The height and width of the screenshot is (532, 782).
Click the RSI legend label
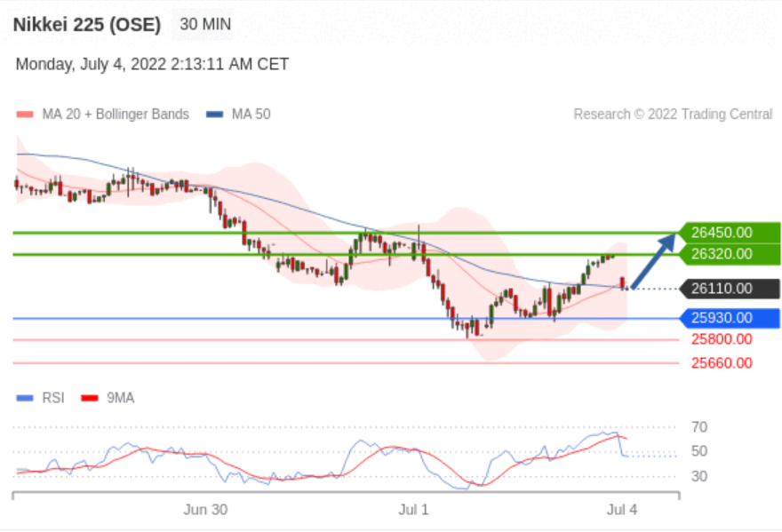click(x=53, y=398)
